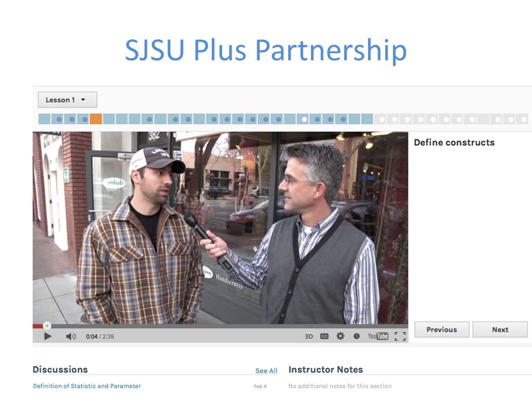Mute the video with the speaker icon
The image size is (532, 399).
(x=70, y=336)
